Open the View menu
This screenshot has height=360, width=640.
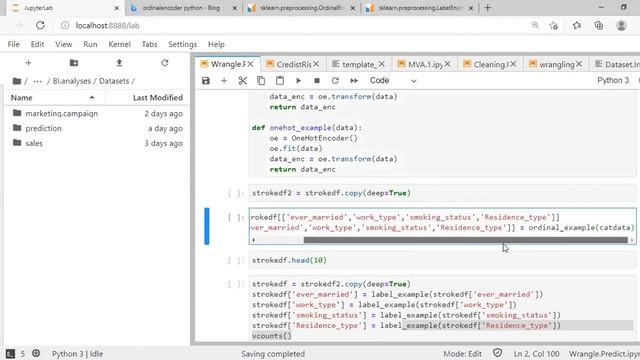tap(63, 44)
